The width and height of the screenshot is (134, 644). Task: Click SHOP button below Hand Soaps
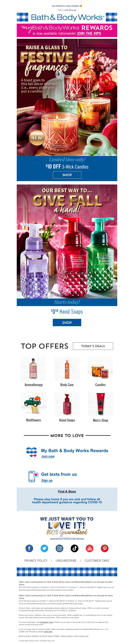(67, 323)
